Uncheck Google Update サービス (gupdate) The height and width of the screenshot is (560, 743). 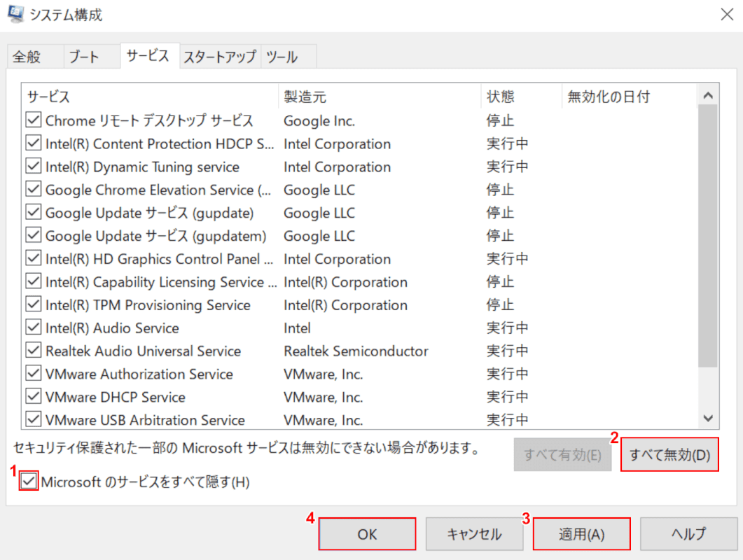pos(33,212)
